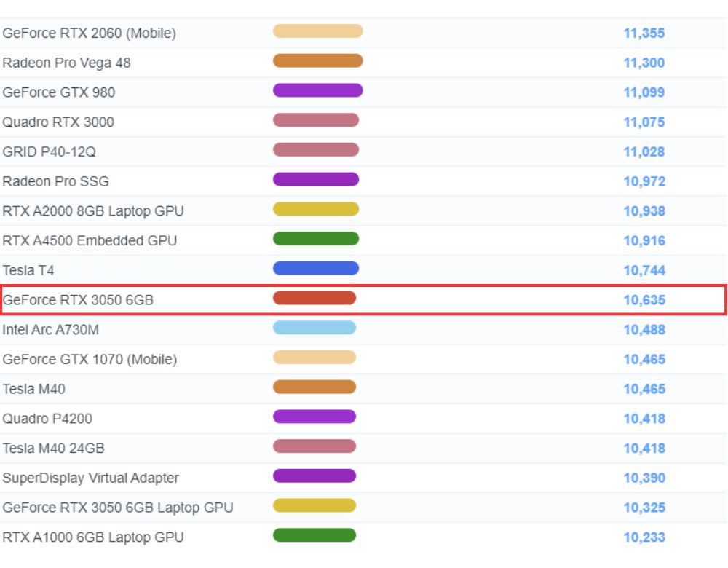
Task: Click score 11,028 for GRID P40-12Q
Action: click(x=644, y=152)
